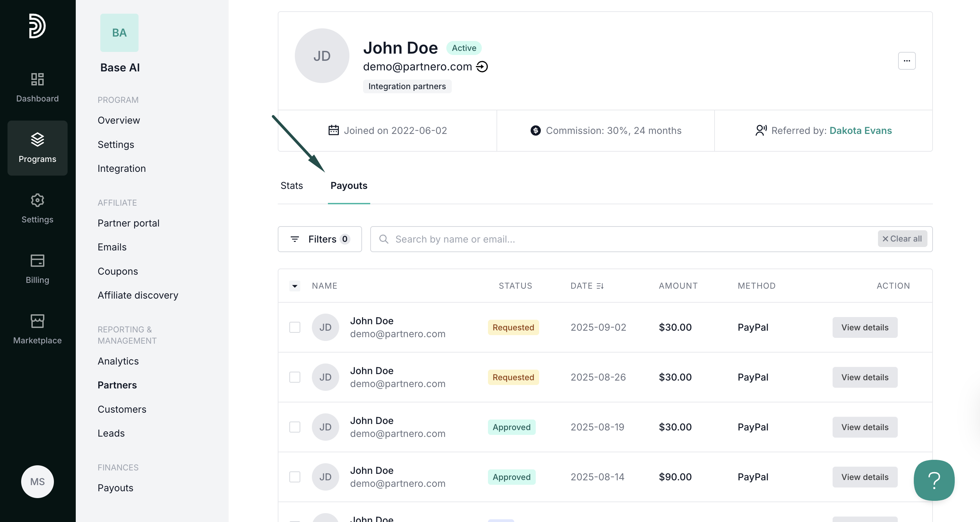Image resolution: width=980 pixels, height=522 pixels.
Task: Check the 2025-09-02 payout row checkbox
Action: coord(294,327)
